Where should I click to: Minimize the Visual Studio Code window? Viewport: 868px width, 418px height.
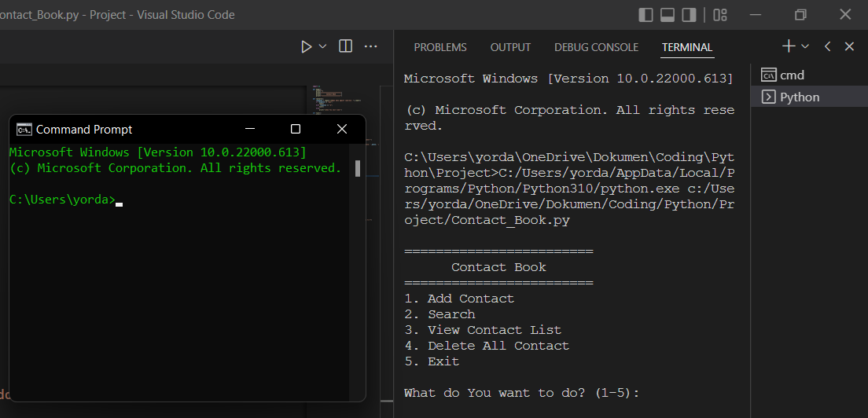coord(756,15)
